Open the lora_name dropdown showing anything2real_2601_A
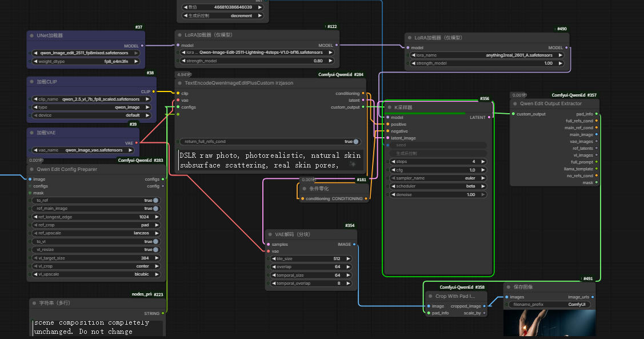Screen dimensions: 644x339 pos(487,55)
